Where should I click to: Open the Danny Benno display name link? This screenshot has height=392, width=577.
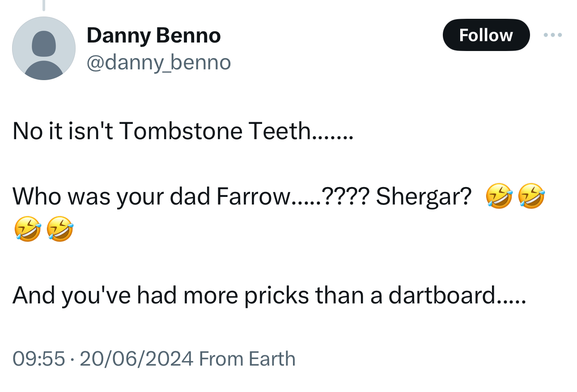[x=153, y=35]
